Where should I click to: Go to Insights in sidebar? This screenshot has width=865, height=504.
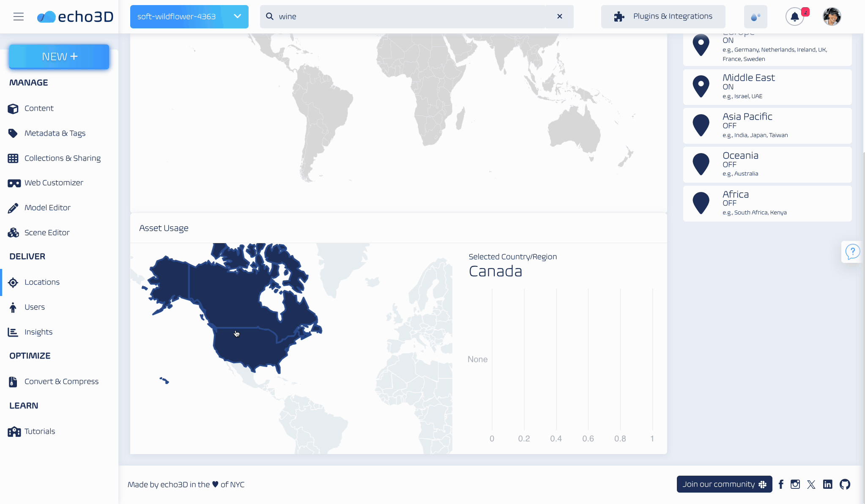coord(38,332)
